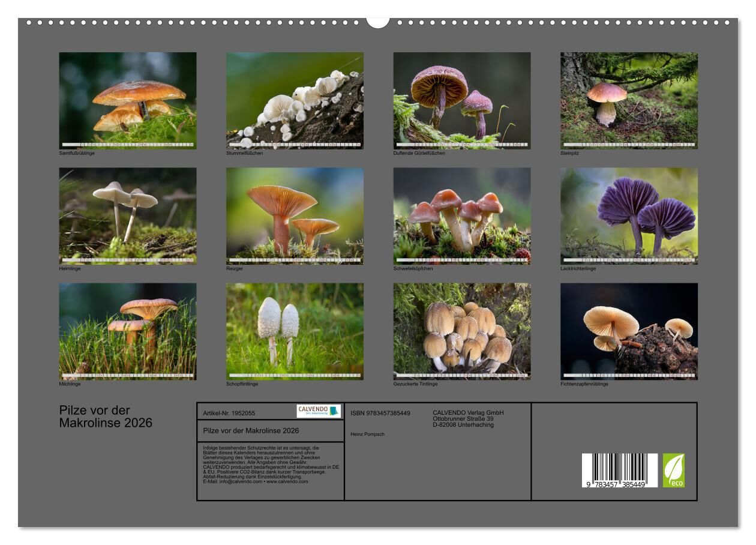Click the barcode image

619,470
